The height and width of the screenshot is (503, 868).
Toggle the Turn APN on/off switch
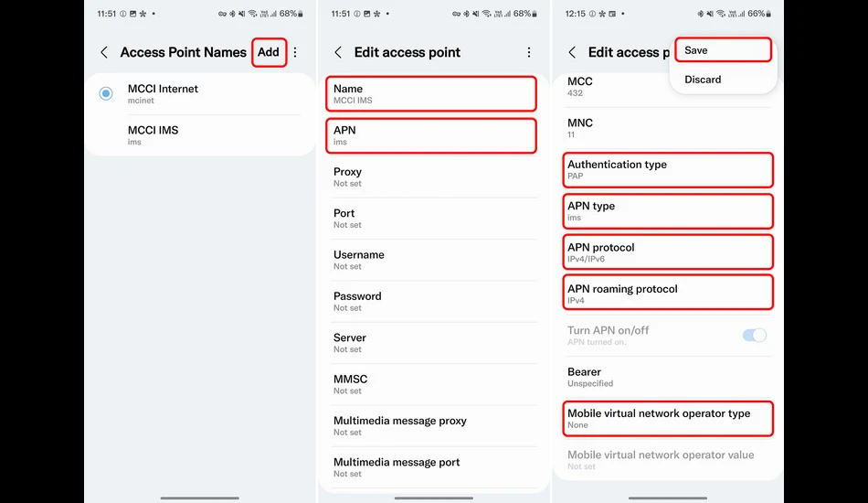[754, 335]
